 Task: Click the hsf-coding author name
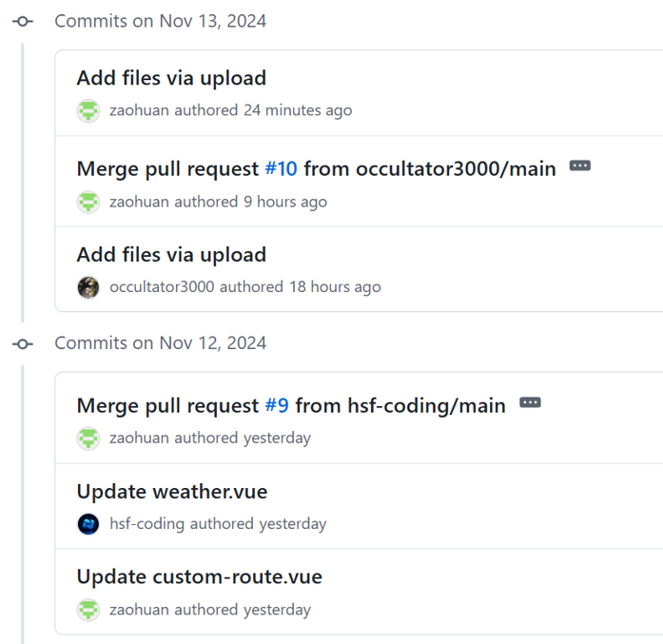tap(147, 523)
